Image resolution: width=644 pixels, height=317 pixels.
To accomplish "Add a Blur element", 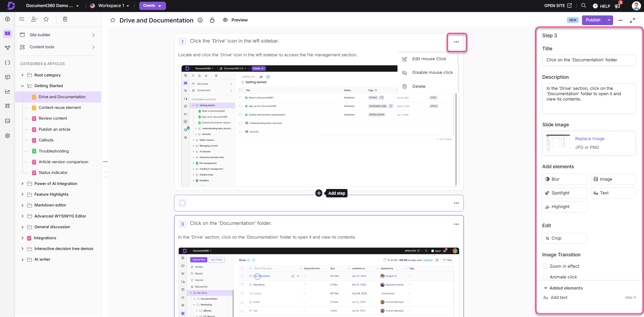I will (565, 179).
